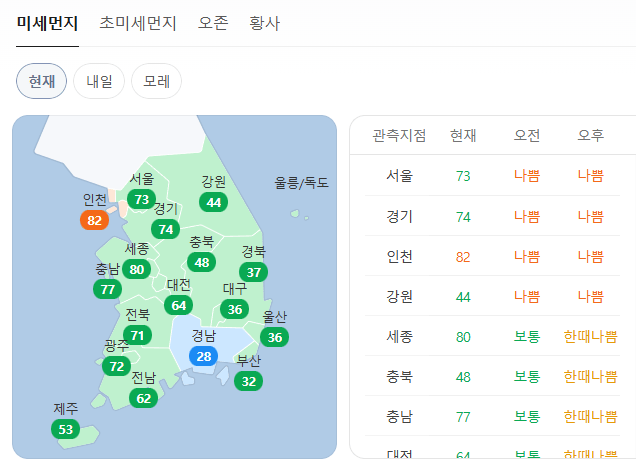
Task: Click the Gangwon 44 map badge
Action: pyautogui.click(x=213, y=202)
